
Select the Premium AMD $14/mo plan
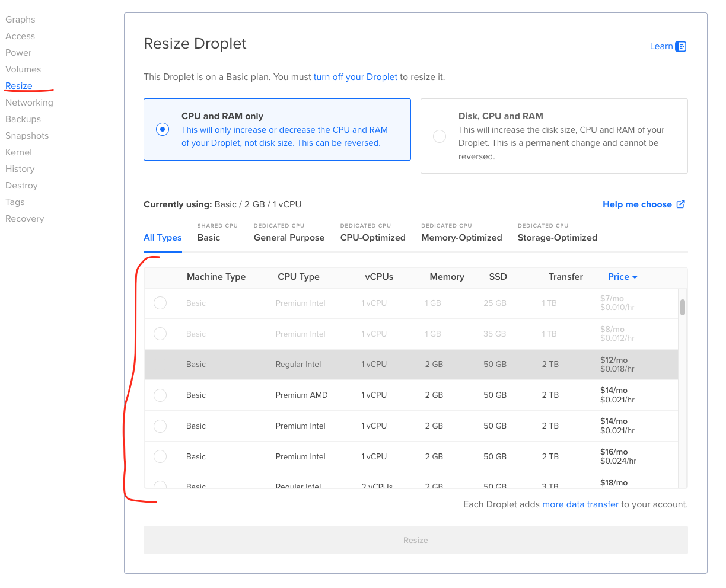click(x=160, y=395)
